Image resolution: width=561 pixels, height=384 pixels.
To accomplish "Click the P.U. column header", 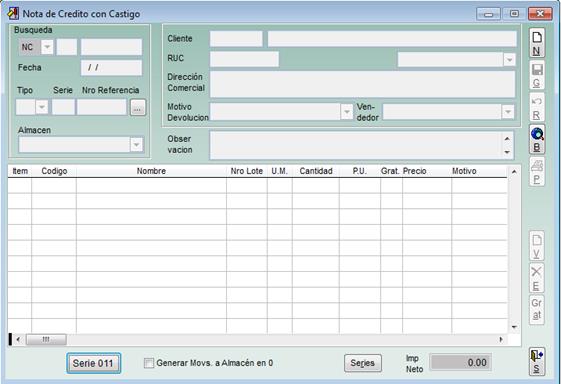I will point(360,171).
